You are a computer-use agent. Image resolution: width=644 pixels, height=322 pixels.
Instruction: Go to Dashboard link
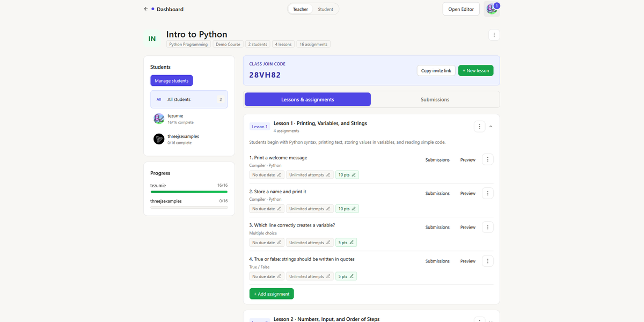[170, 9]
